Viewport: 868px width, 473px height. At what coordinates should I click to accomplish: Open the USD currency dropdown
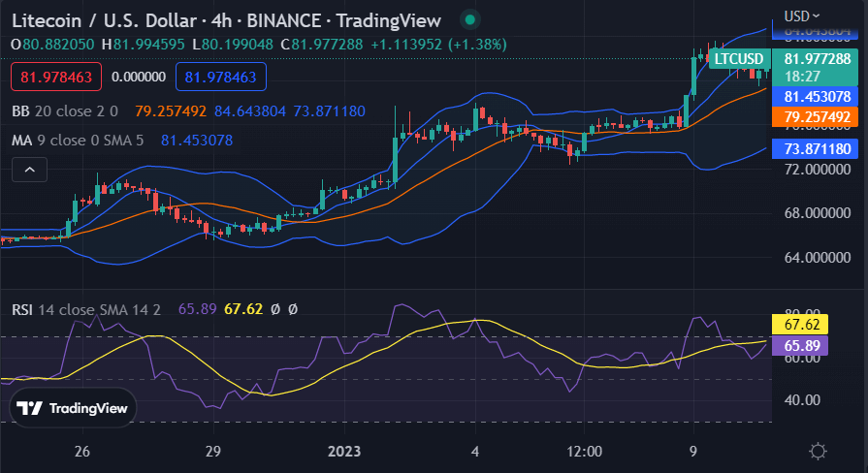point(802,16)
